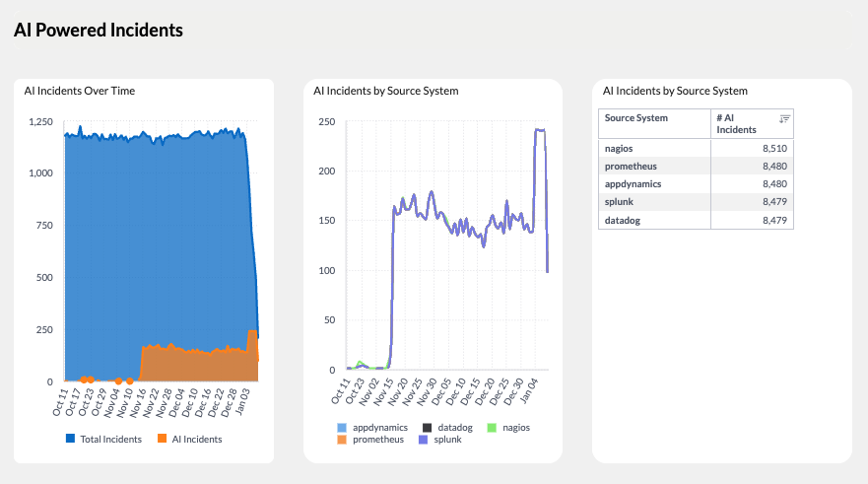Click the Jan 04 x-axis label
Screen dimensions: 868x484
tap(529, 391)
